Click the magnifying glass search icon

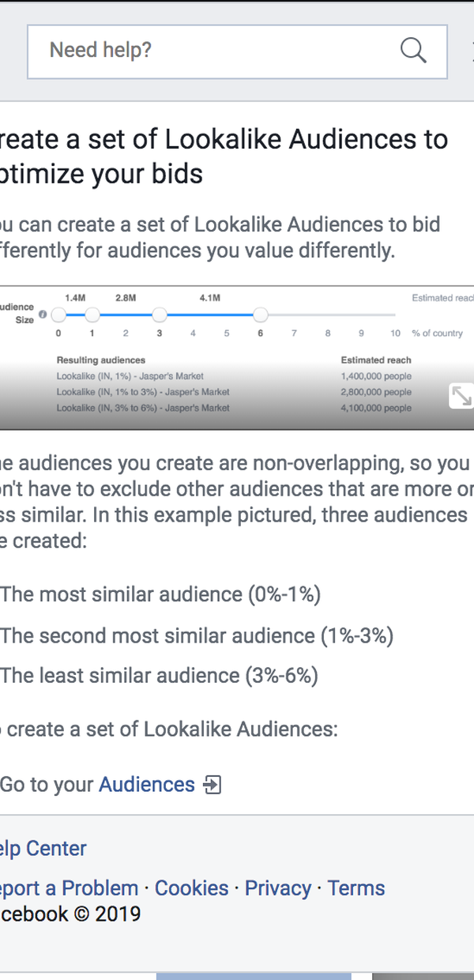coord(413,51)
